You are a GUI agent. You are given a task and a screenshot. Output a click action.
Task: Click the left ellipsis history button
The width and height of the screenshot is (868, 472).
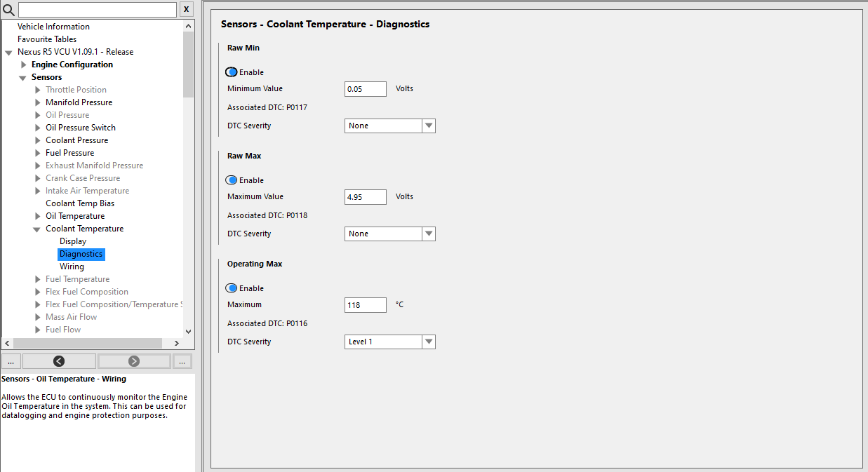coord(11,361)
